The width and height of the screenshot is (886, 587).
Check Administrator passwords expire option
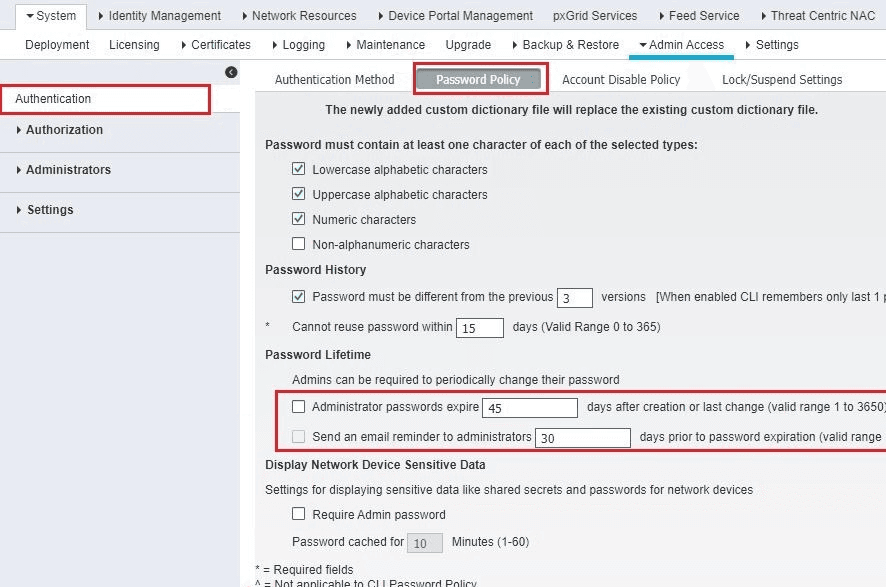[x=298, y=407]
